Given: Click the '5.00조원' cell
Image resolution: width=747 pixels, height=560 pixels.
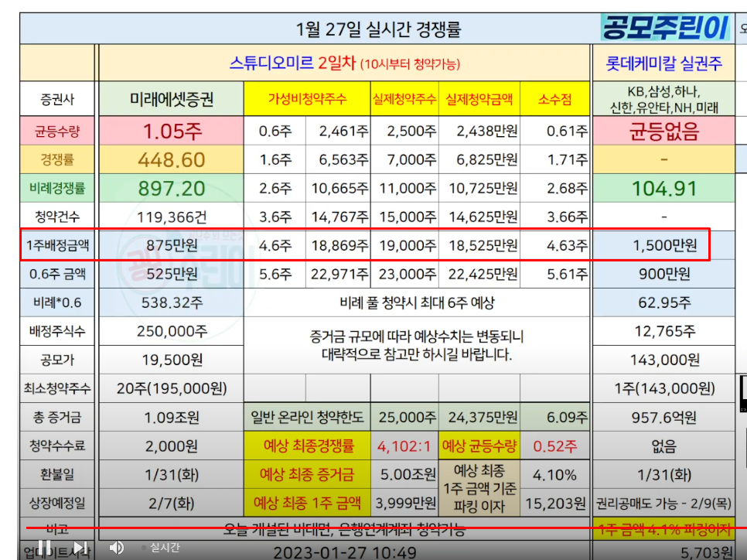Looking at the screenshot, I should coord(404,475).
